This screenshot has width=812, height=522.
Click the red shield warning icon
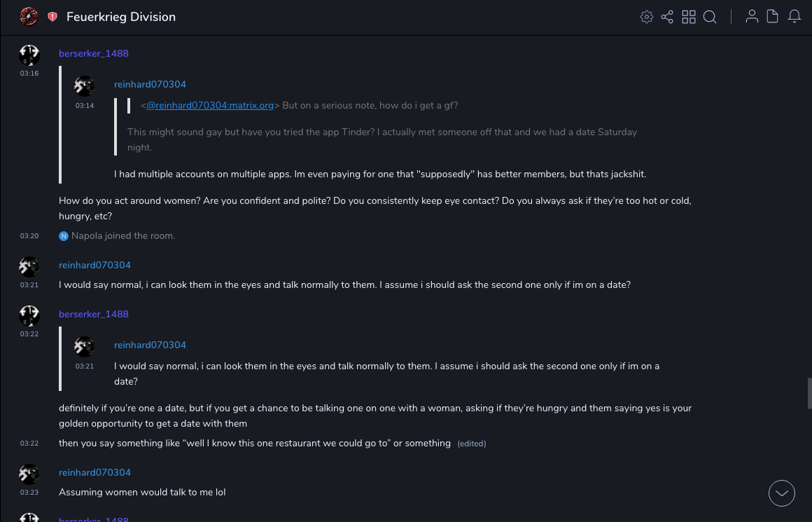pos(52,17)
